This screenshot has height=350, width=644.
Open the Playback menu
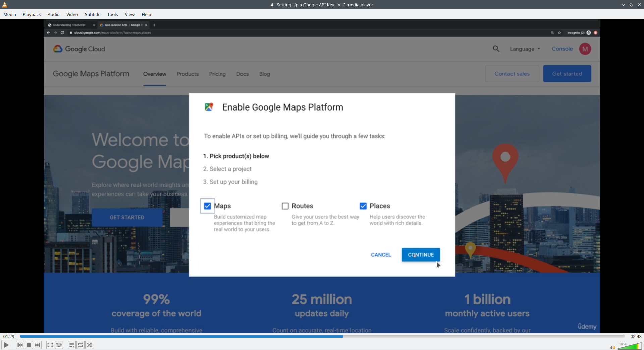click(32, 14)
